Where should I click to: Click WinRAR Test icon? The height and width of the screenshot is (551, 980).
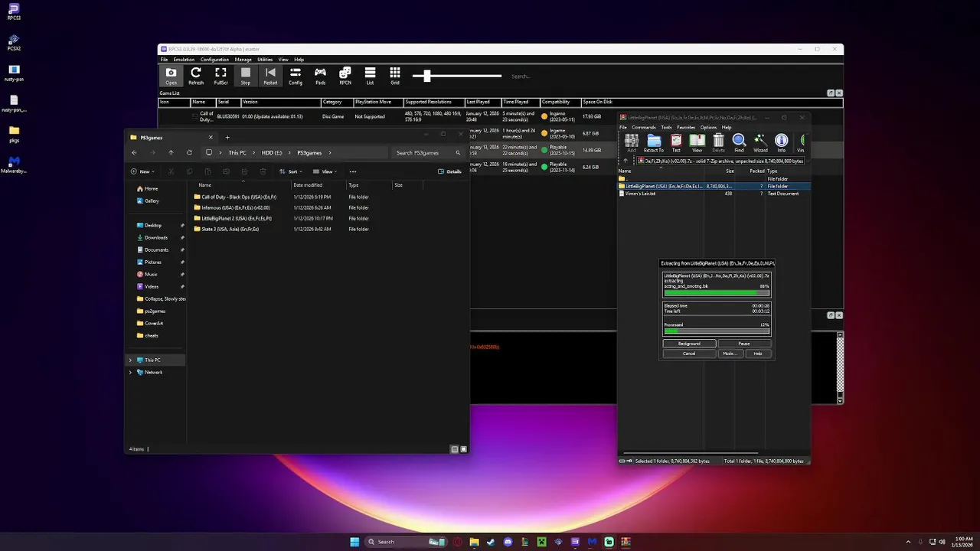[676, 143]
